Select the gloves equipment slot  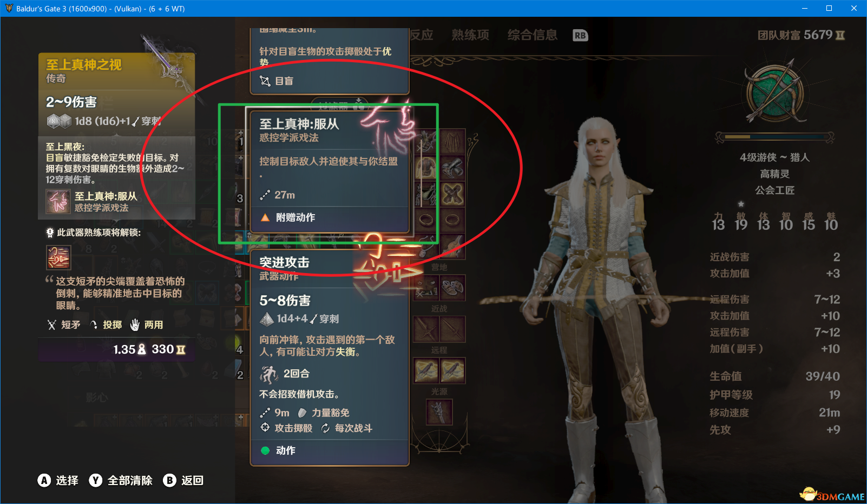coord(452,168)
